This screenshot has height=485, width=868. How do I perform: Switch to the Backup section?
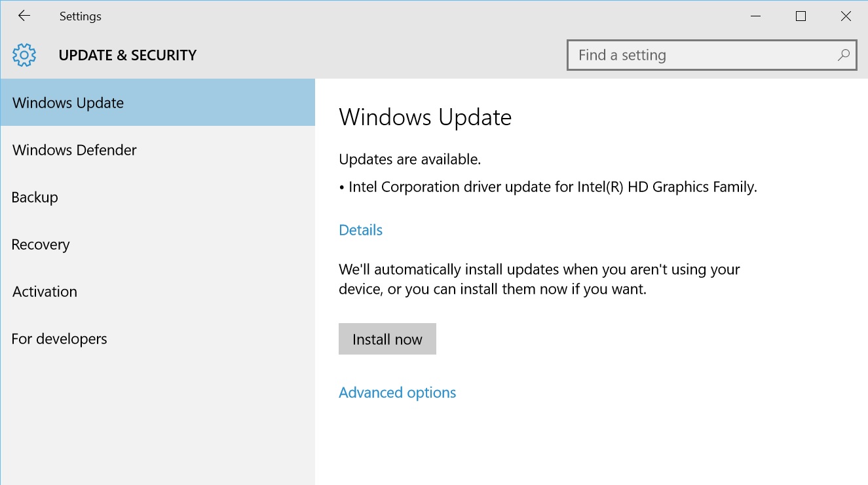tap(35, 197)
